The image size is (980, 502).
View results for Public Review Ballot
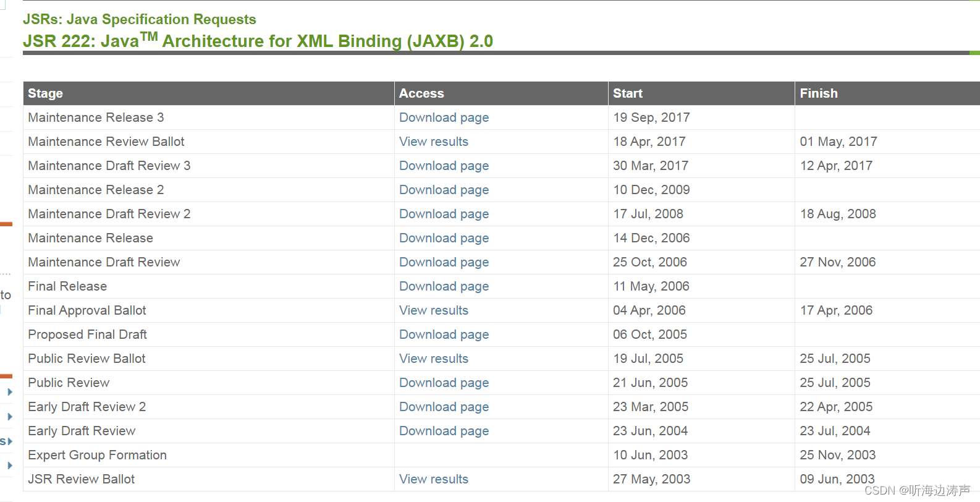click(434, 359)
